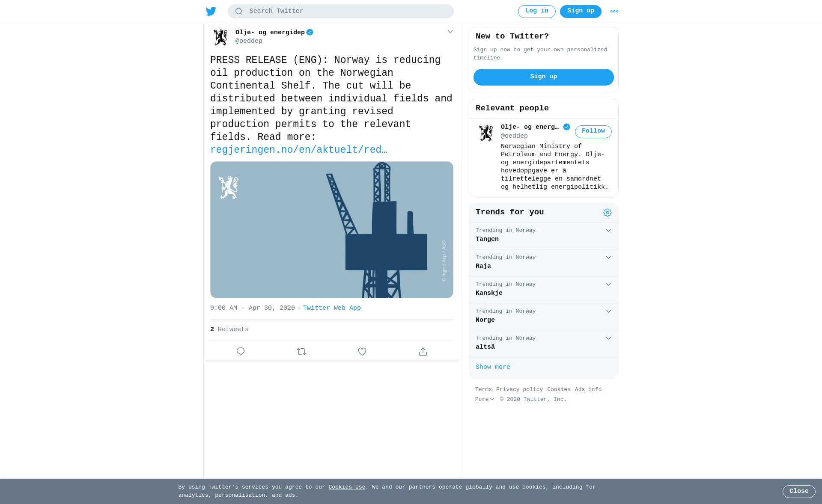The image size is (822, 504).
Task: Reply to the tweet with comment icon
Action: coord(241,351)
